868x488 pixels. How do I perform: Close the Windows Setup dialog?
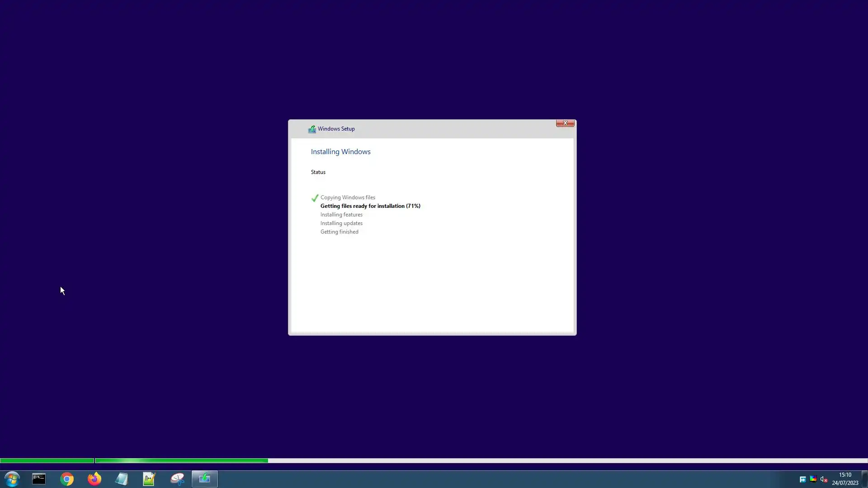(565, 123)
